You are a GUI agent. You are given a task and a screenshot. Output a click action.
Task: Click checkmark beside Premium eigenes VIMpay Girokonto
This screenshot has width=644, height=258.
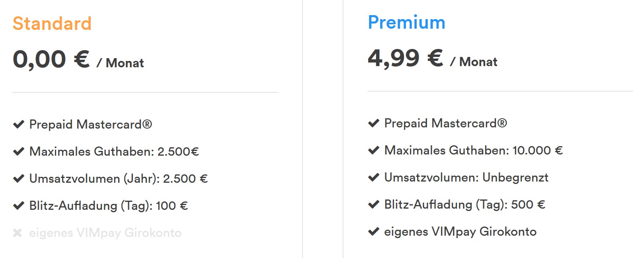click(x=374, y=232)
